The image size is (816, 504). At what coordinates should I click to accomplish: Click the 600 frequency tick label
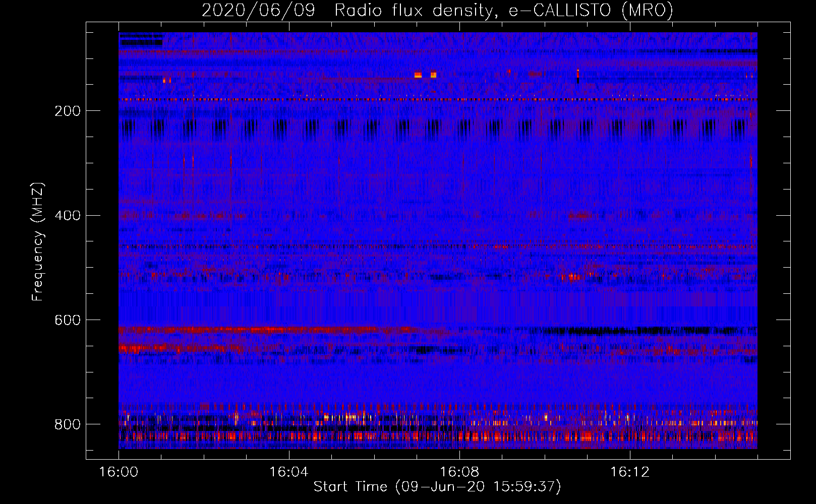click(68, 321)
